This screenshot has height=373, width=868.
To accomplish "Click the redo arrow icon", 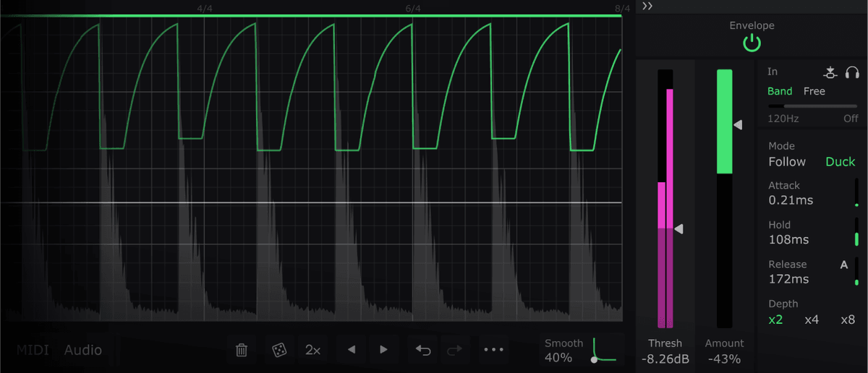I will click(454, 350).
